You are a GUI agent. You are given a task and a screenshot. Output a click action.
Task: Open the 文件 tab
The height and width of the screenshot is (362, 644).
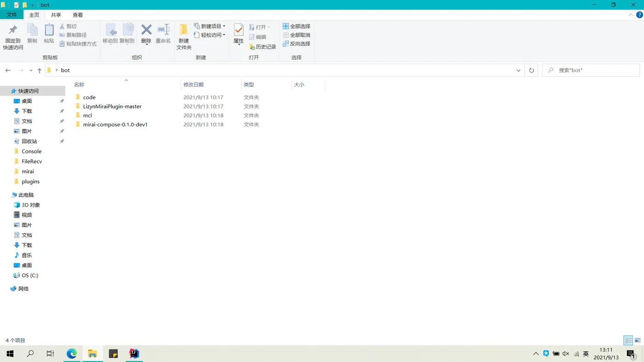[11, 15]
